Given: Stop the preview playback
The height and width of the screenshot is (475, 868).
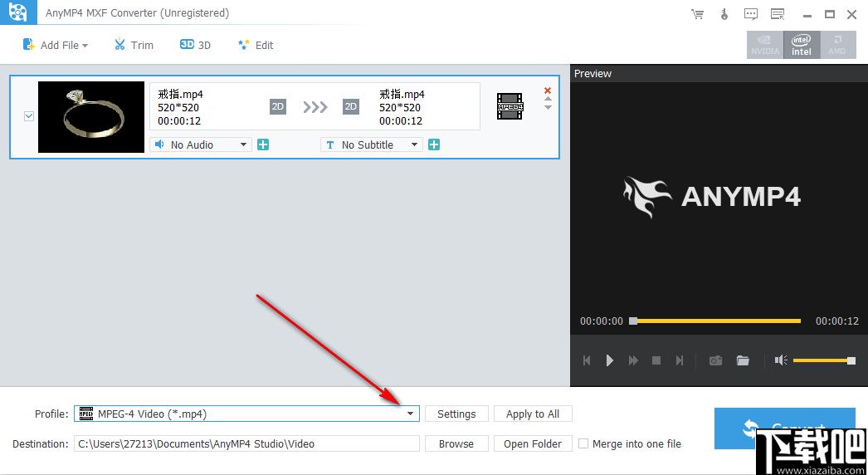Looking at the screenshot, I should [656, 360].
